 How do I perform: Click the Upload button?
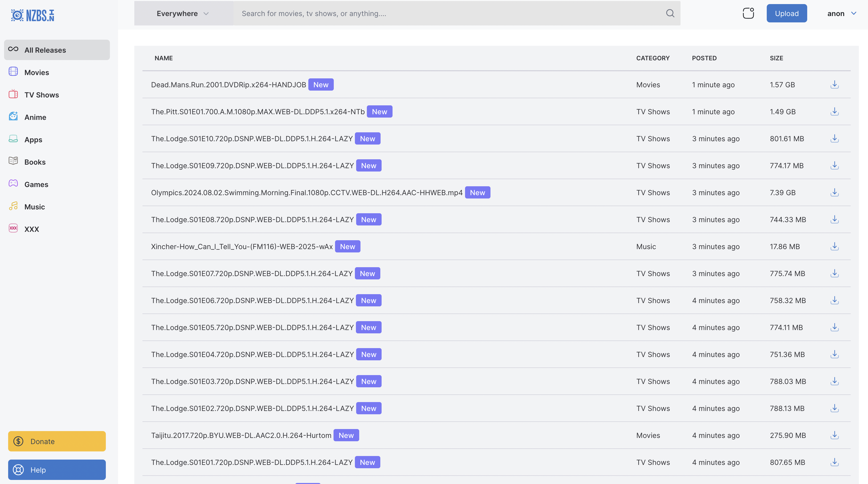pos(786,13)
